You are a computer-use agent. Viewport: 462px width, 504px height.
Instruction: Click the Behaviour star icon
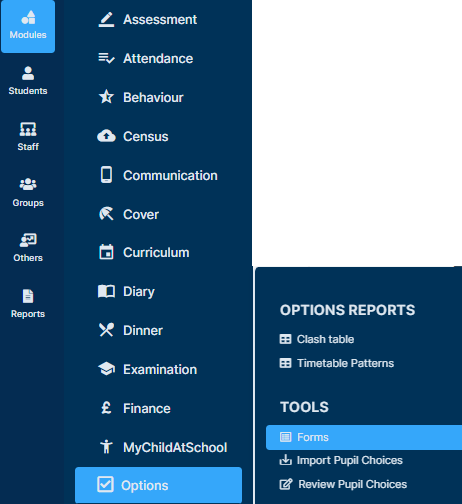[106, 97]
